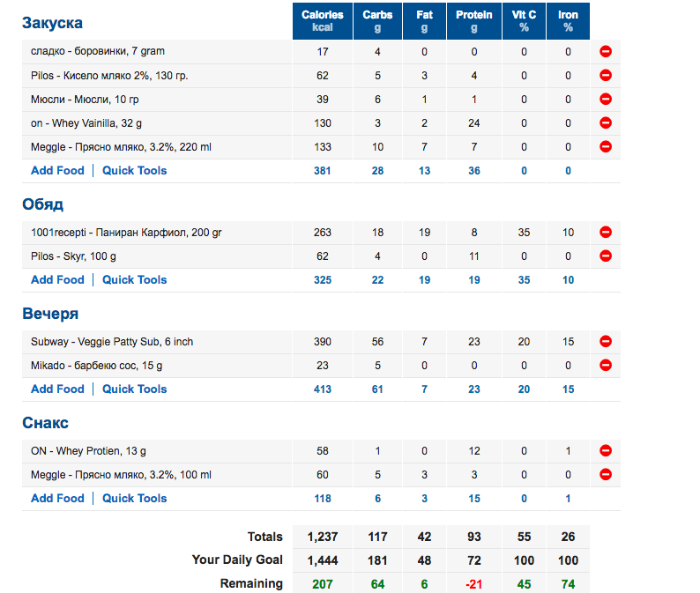Remove the Subway Veggie Patty Sub entry

[606, 342]
